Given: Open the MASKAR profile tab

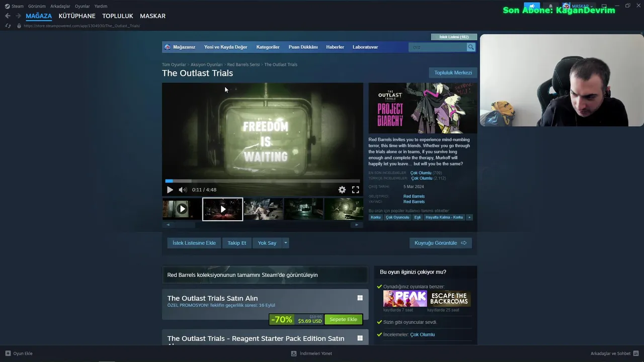Looking at the screenshot, I should tap(152, 16).
